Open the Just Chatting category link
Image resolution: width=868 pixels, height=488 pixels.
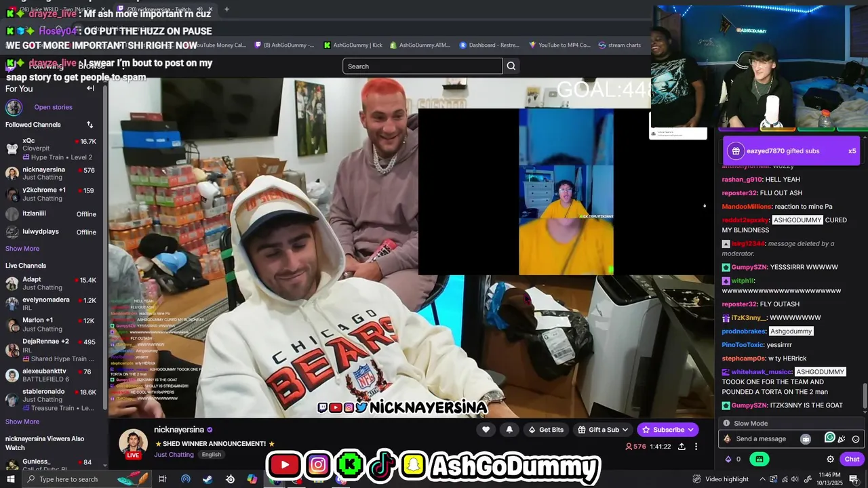click(x=174, y=455)
